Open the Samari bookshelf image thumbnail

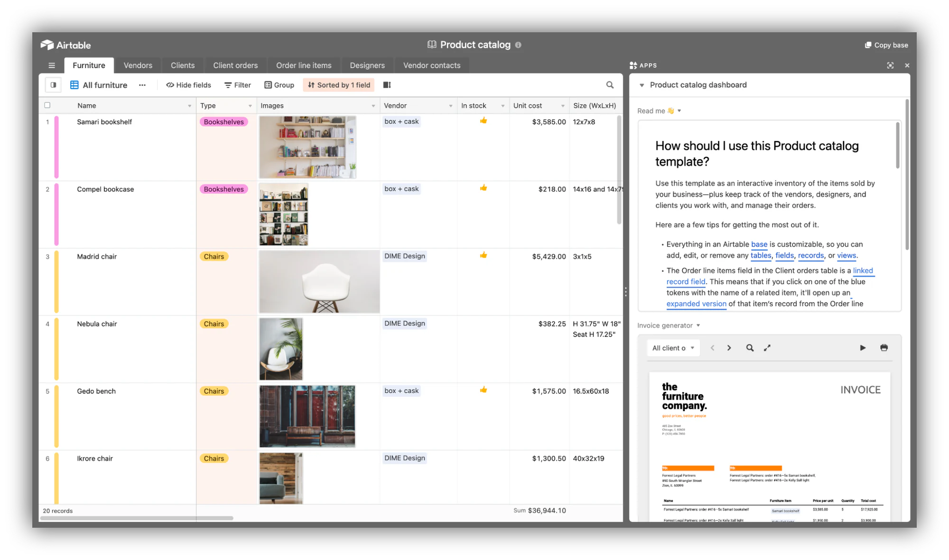(x=307, y=147)
